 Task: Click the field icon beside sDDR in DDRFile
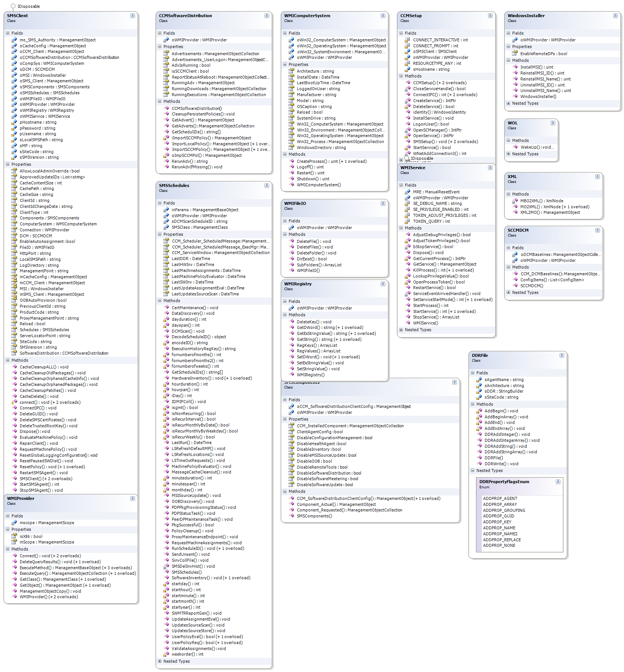(479, 391)
